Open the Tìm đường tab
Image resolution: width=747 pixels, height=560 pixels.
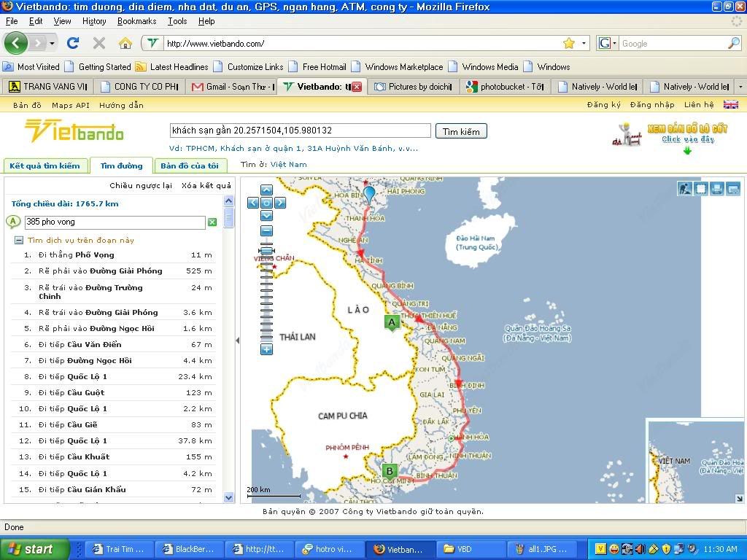pyautogui.click(x=122, y=166)
